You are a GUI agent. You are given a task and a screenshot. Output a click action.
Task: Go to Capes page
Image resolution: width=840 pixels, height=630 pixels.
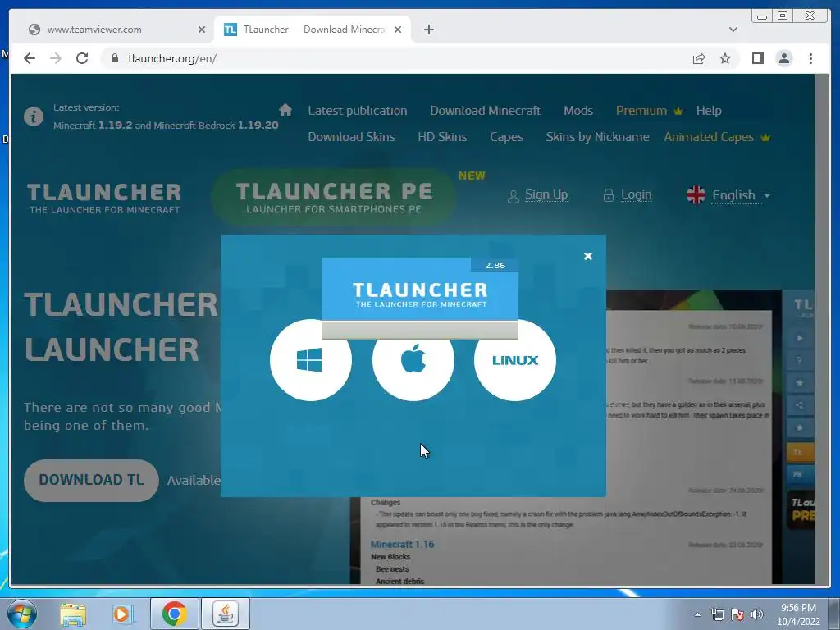tap(506, 137)
